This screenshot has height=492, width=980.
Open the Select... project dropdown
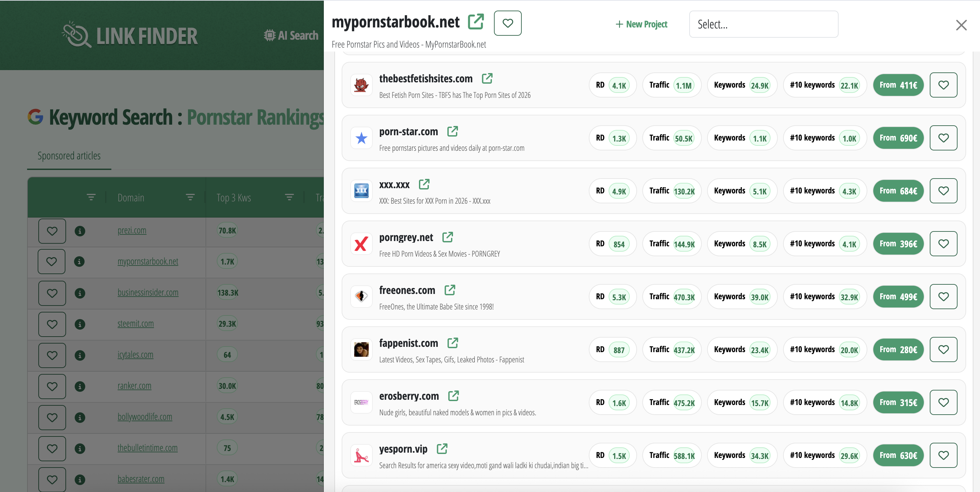(x=764, y=24)
